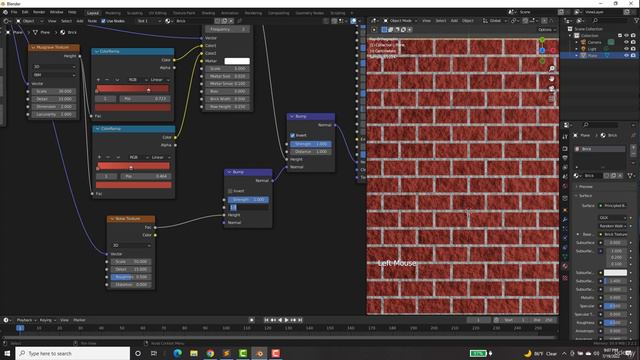
Task: Jump to the timeline start frame
Action: 267,320
